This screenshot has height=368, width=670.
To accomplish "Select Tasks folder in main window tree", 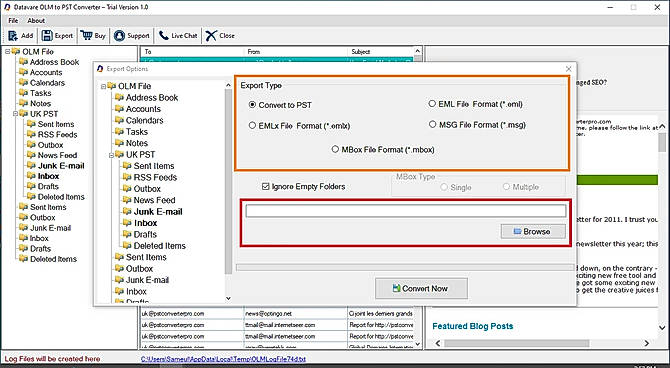I will coord(35,93).
